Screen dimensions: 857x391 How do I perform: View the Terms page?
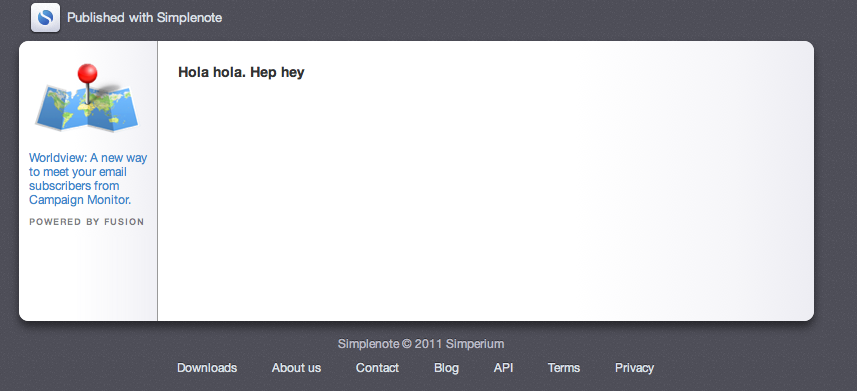tap(563, 368)
